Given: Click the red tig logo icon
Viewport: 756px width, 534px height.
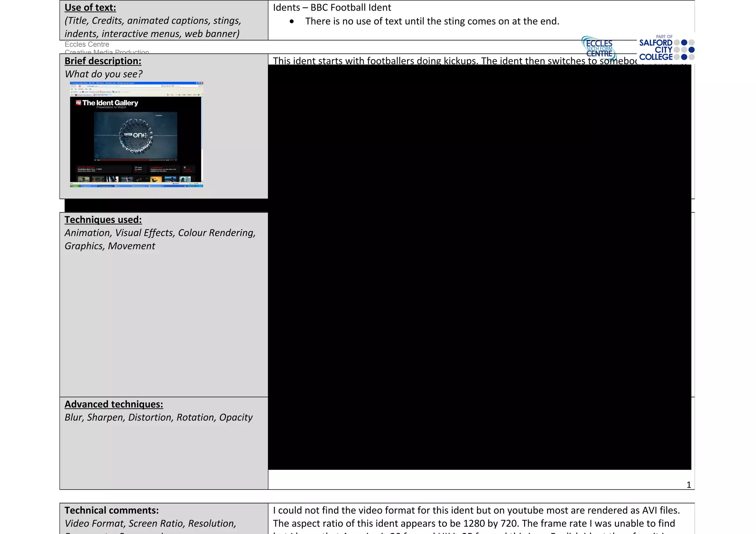Looking at the screenshot, I should (x=78, y=103).
